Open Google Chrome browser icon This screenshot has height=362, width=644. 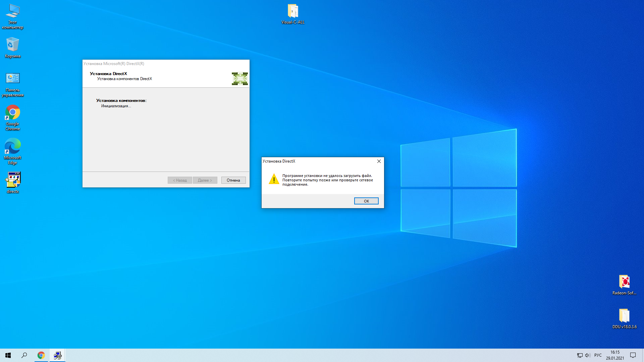(13, 112)
